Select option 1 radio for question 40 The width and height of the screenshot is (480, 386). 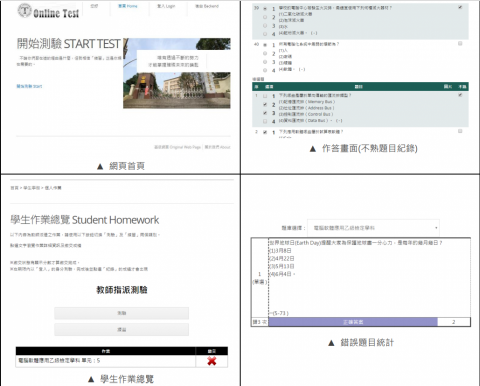click(265, 45)
